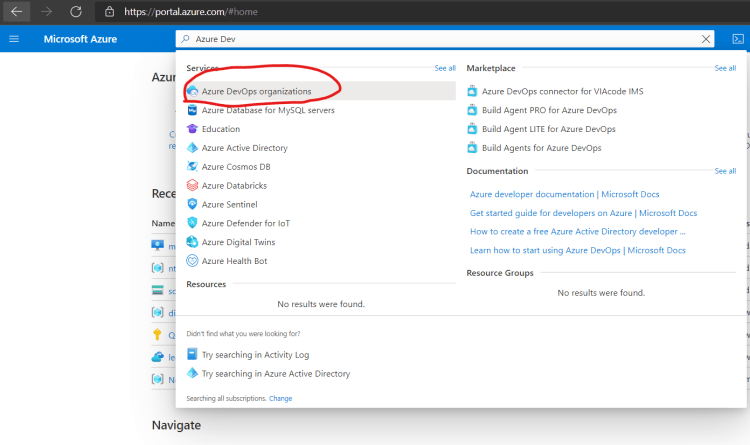Open Get started guide for developers link
Viewport: 750px width, 445px height.
pos(583,213)
